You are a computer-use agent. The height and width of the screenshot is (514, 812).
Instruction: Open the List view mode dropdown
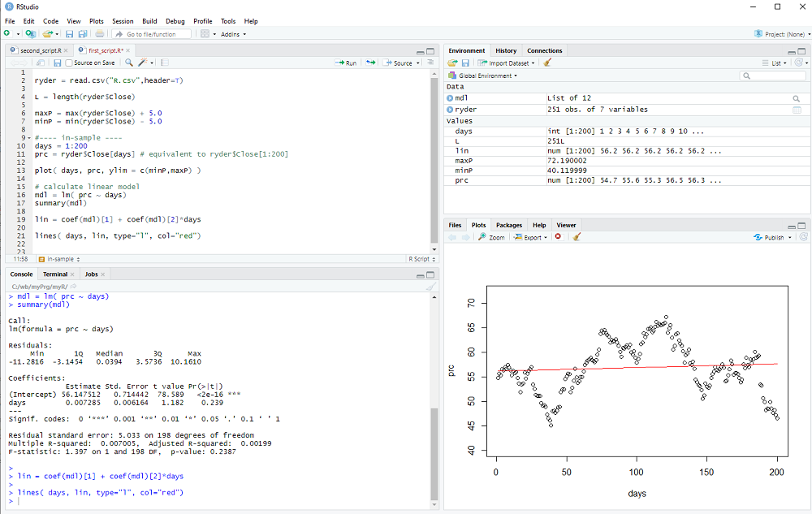click(774, 63)
